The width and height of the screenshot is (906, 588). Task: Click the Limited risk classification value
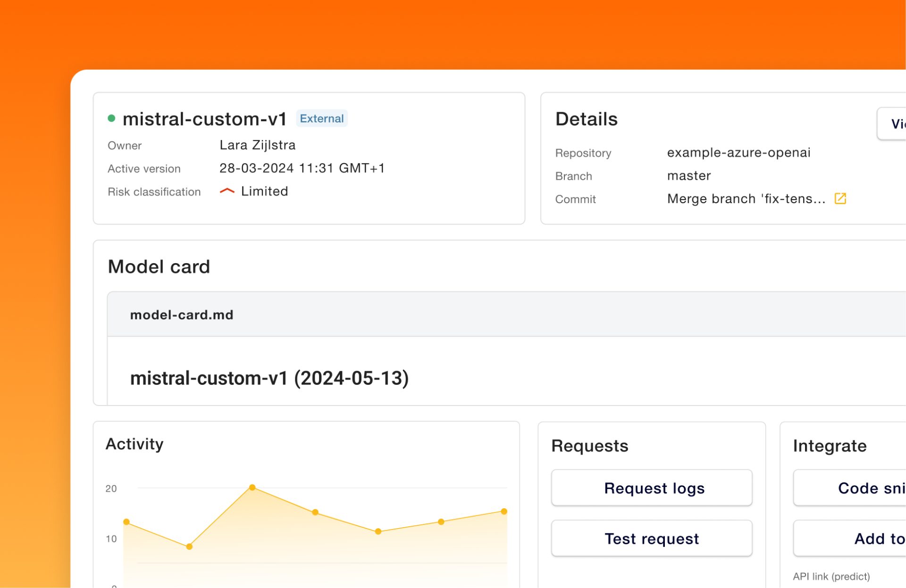pos(264,191)
